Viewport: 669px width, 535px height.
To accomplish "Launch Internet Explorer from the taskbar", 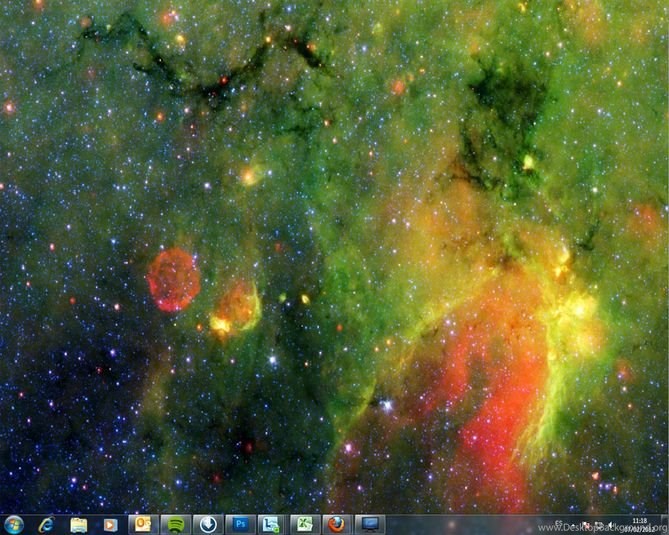I will (x=46, y=524).
